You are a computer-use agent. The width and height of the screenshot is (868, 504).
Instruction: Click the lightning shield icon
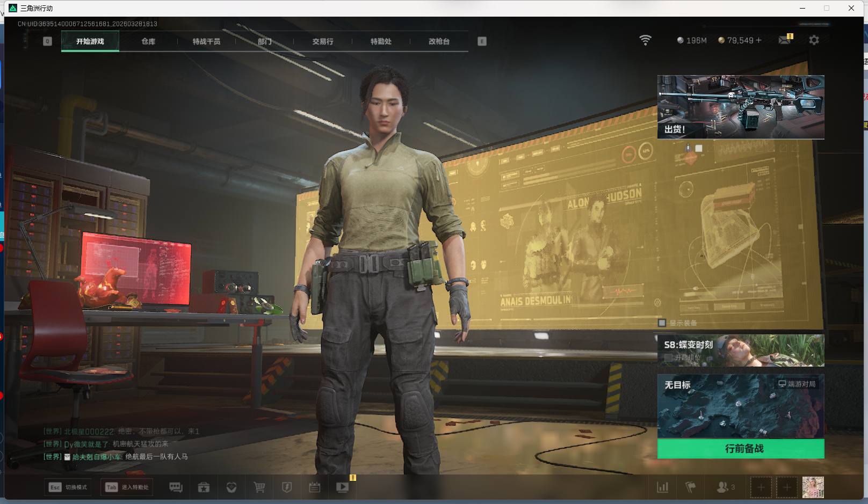[287, 487]
